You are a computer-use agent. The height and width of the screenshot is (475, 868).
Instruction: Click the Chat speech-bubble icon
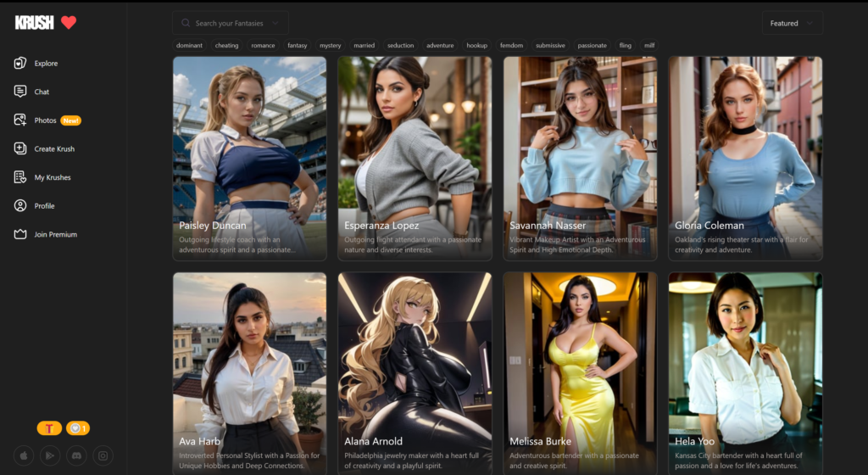[20, 92]
